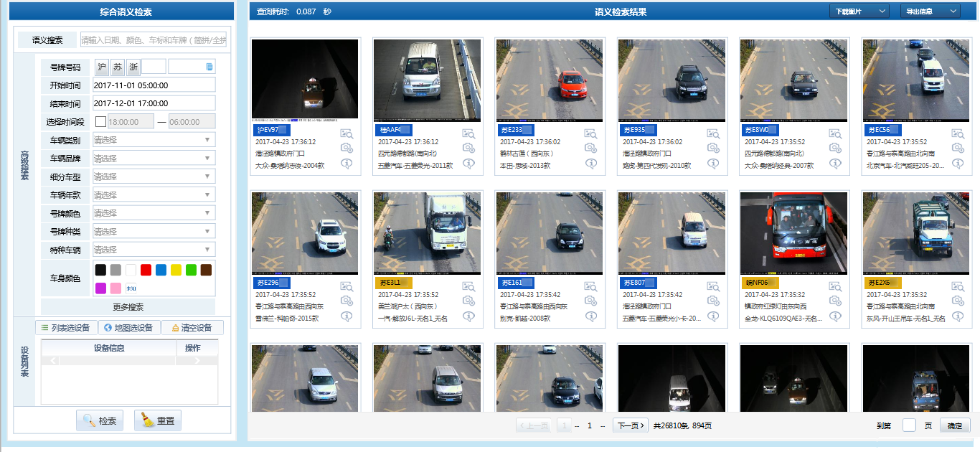The width and height of the screenshot is (980, 452).
Task: Open info icon on 苏E233 card
Action: click(x=591, y=164)
